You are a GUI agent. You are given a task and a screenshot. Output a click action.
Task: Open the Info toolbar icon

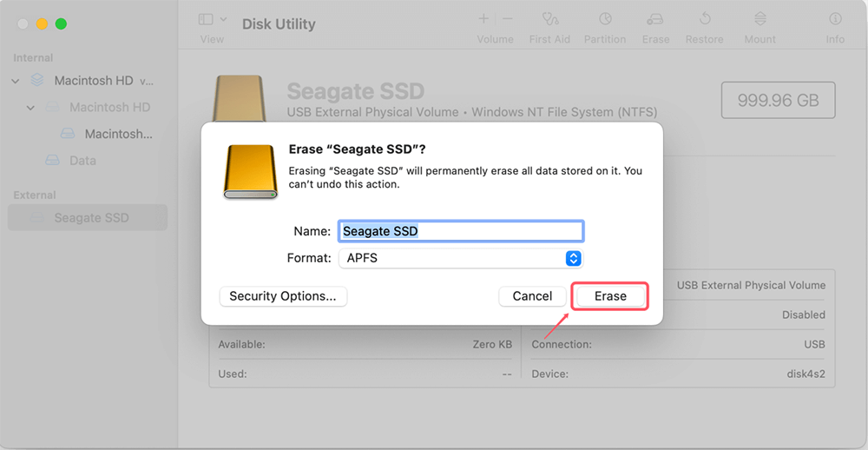point(835,19)
